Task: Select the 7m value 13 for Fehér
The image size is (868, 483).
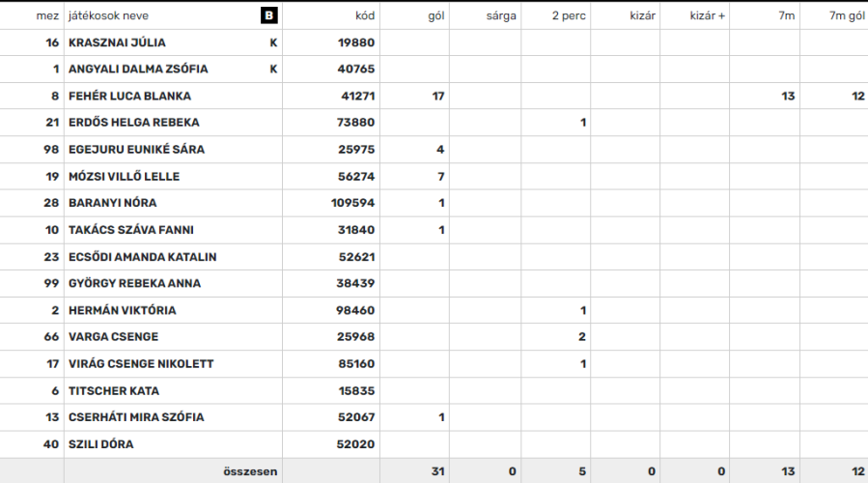Action: pos(788,96)
